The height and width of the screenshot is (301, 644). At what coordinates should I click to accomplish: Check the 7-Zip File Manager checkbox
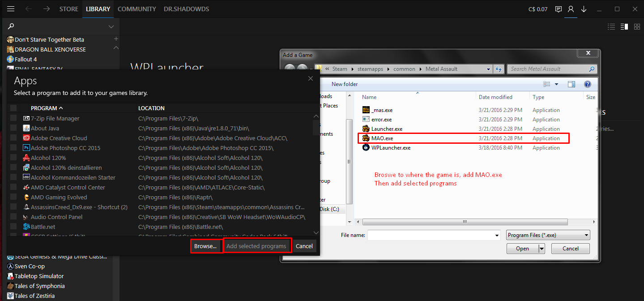pyautogui.click(x=13, y=119)
